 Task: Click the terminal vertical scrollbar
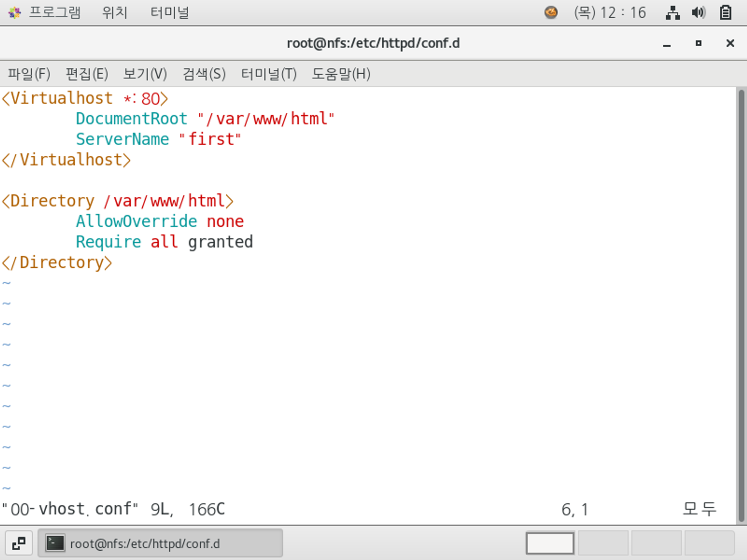click(x=741, y=305)
